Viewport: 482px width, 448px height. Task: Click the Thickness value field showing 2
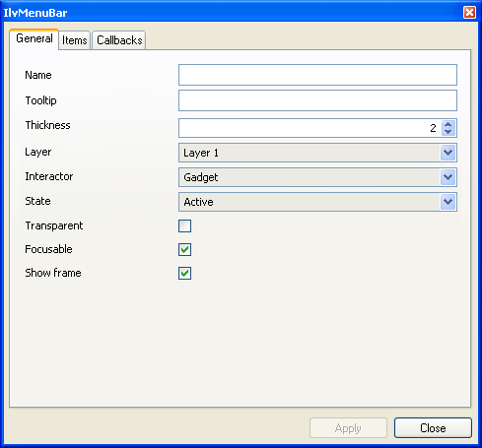tap(310, 128)
